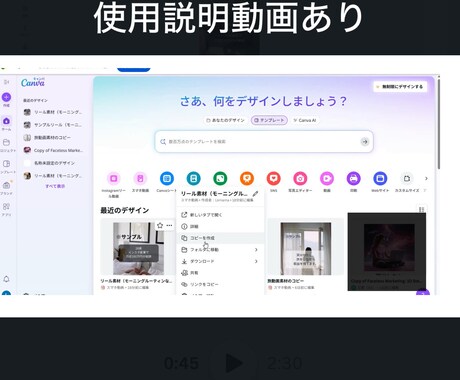Switch to あなたのデザイン tab
The image size is (460, 380).
tap(225, 120)
